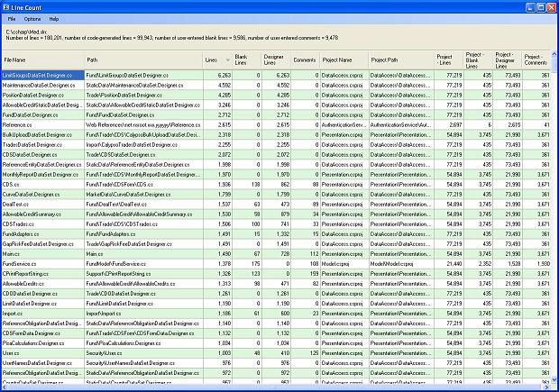Sort by Project - Comments column header
The height and width of the screenshot is (392, 559).
(x=536, y=59)
